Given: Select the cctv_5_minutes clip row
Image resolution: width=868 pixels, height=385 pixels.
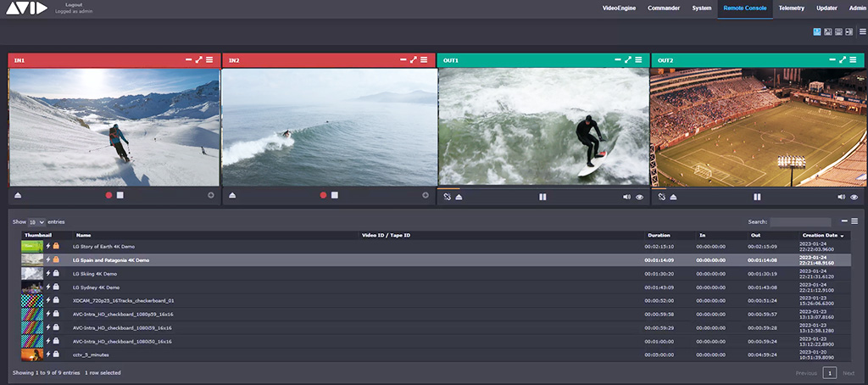Looking at the screenshot, I should tap(437, 354).
